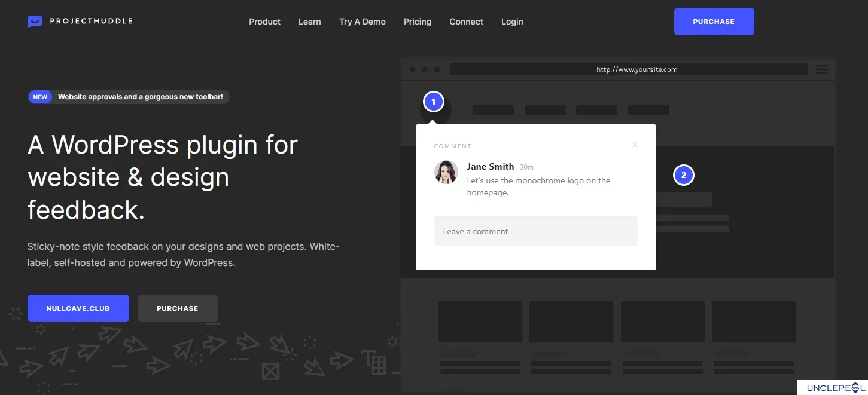The height and width of the screenshot is (395, 868).
Task: Go to Try A Demo
Action: click(x=363, y=22)
